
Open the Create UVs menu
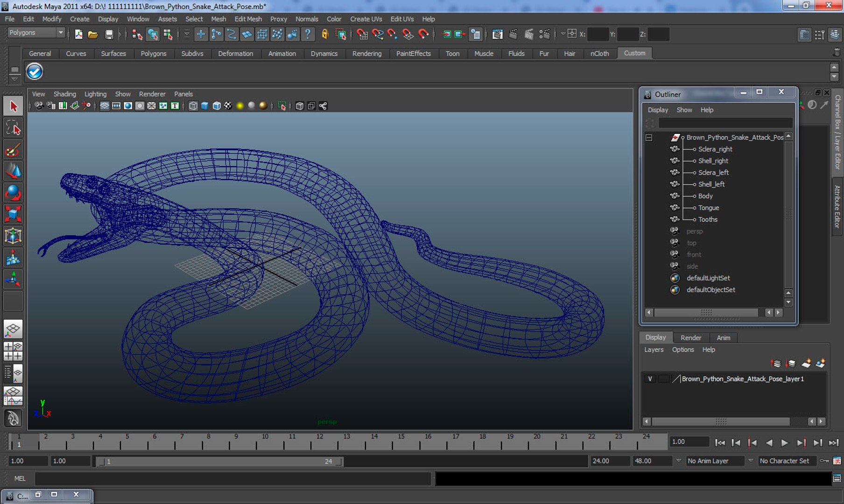(366, 19)
